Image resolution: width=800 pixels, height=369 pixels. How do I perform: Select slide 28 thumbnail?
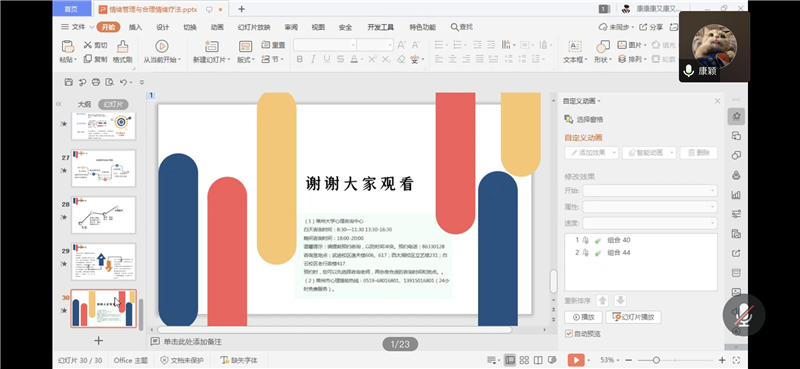pos(104,215)
